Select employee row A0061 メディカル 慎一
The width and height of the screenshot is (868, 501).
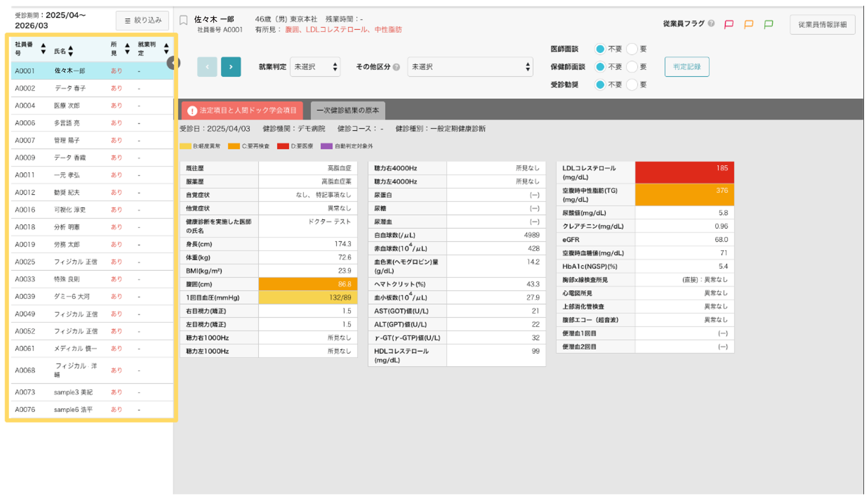92,349
